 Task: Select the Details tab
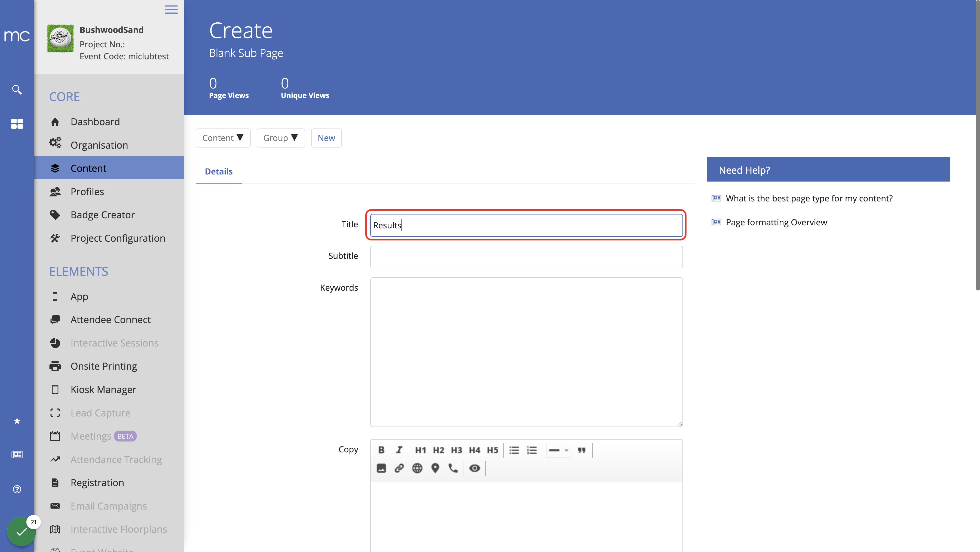click(219, 171)
